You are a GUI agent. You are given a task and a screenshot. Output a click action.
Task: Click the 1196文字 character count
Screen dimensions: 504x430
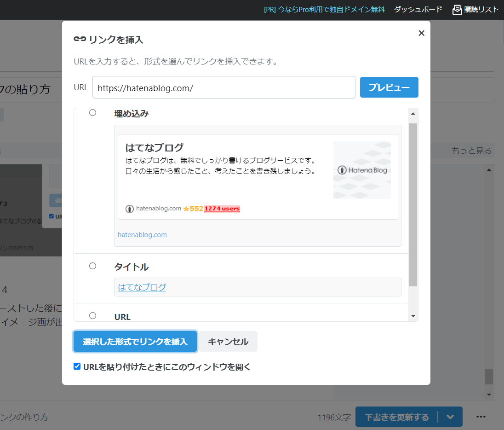tap(334, 418)
